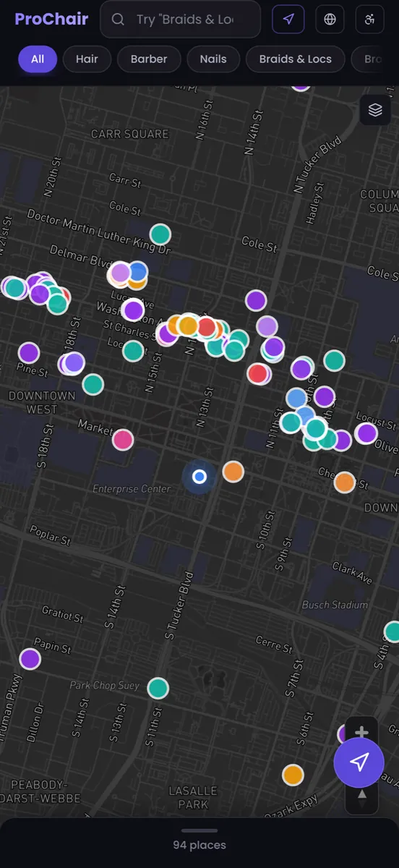Select teal marker on Doctor Martin Luther King Dr
399x868 pixels.
pos(160,234)
